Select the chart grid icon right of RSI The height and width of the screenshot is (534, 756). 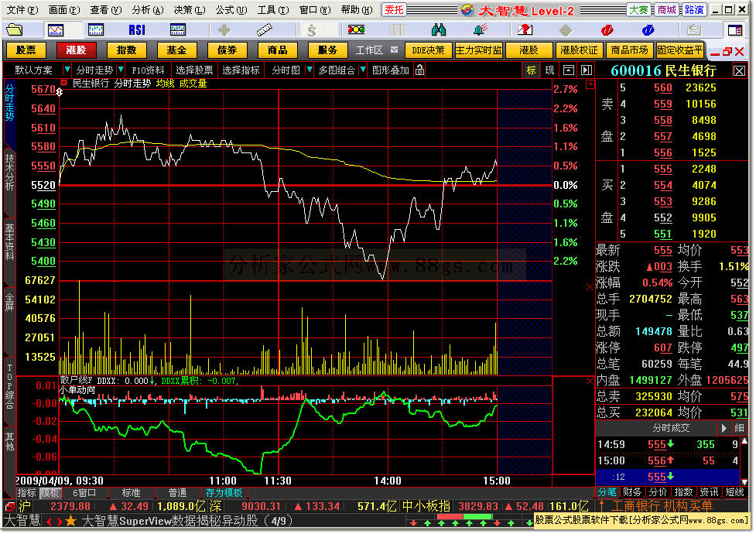[178, 30]
